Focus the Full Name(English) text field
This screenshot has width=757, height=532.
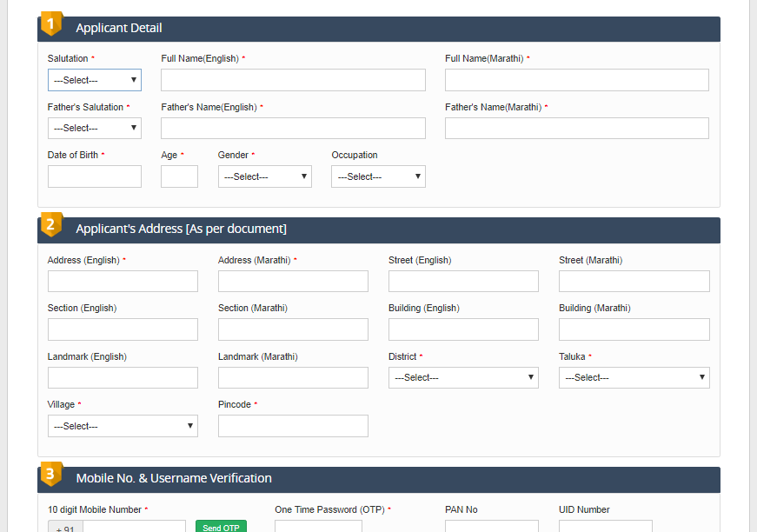point(293,80)
